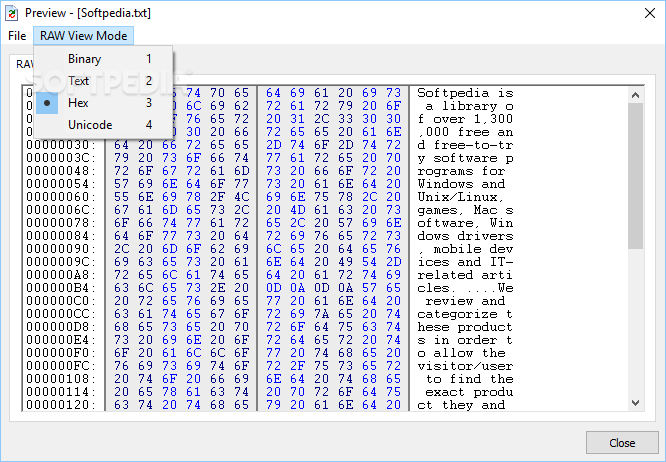
Task: Click the 'y software p' decoded text line
Action: [x=466, y=158]
